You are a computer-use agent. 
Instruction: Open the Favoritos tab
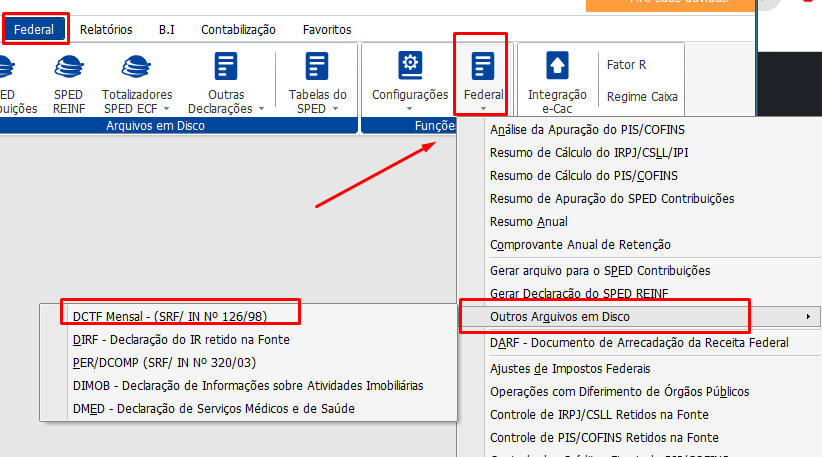[x=327, y=30]
